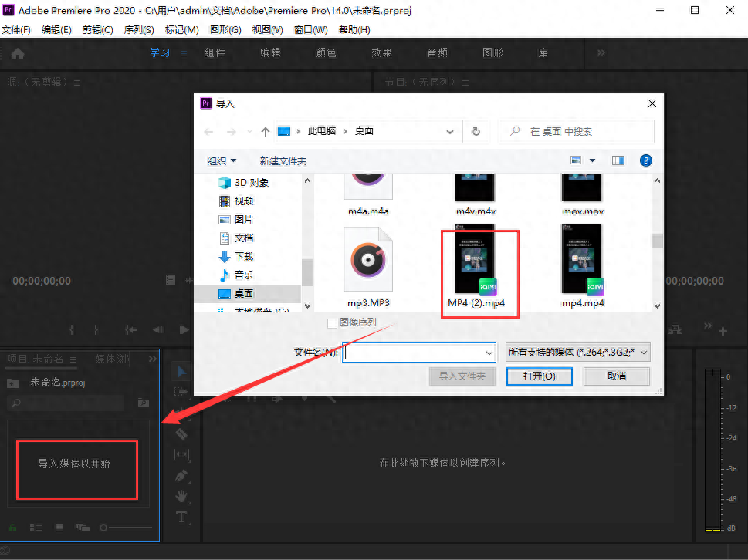Screen dimensions: 748x560
Task: Click the 打开(O) button
Action: click(539, 376)
